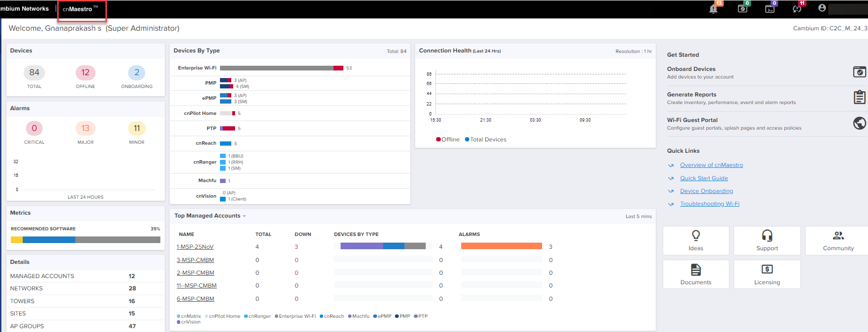The image size is (868, 332).
Task: Click the 12 Offline devices count badge
Action: point(86,73)
